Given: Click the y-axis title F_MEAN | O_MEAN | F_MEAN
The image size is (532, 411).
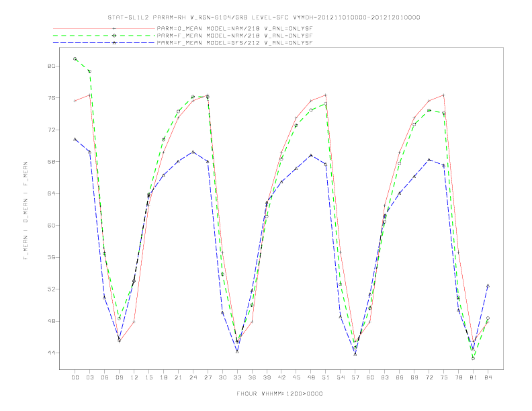Looking at the screenshot, I should pyautogui.click(x=26, y=211).
